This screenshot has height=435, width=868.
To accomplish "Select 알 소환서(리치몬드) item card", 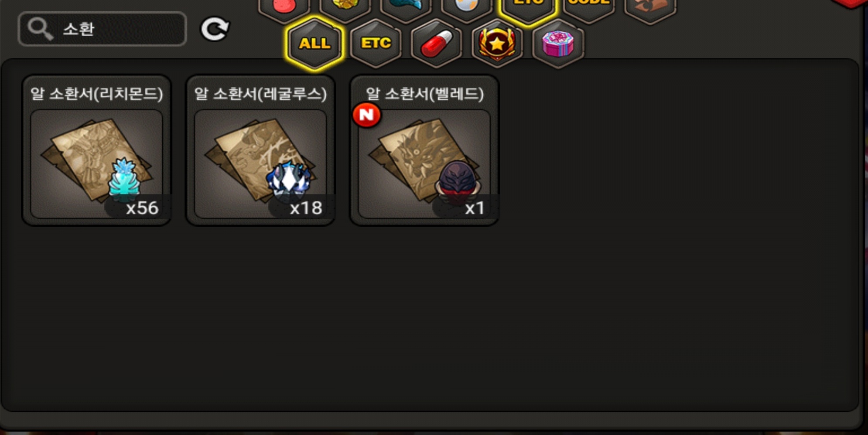I will click(96, 150).
